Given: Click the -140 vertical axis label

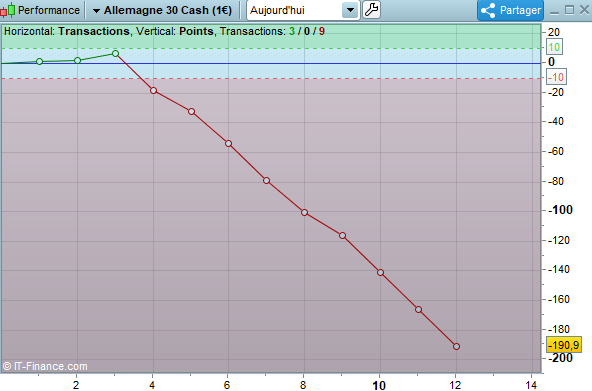Looking at the screenshot, I should (x=559, y=269).
